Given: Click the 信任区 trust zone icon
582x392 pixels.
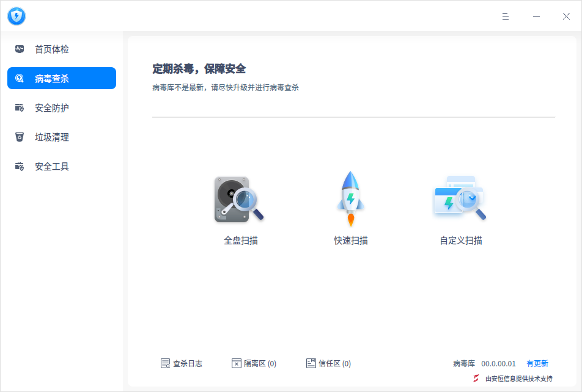Looking at the screenshot, I should pos(311,363).
